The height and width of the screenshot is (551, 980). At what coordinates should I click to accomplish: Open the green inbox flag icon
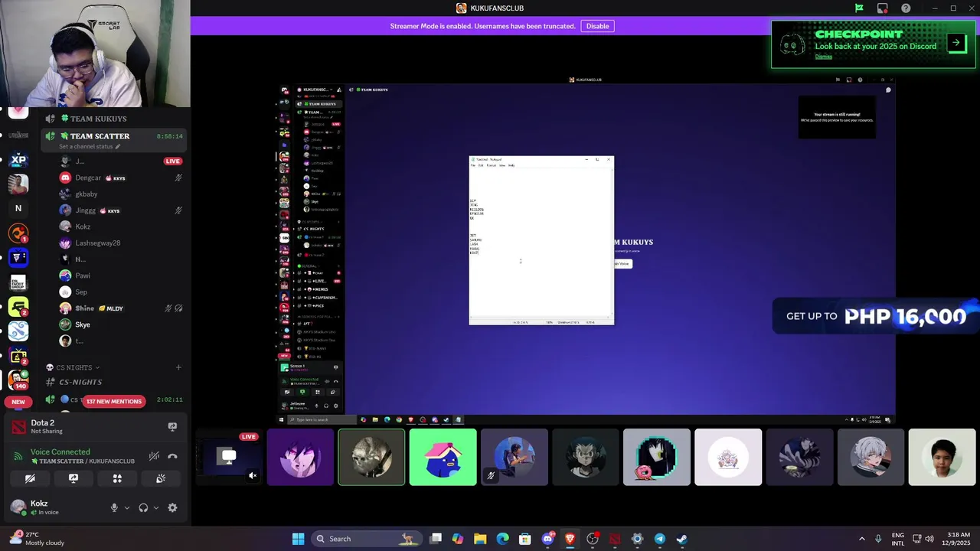pyautogui.click(x=859, y=8)
